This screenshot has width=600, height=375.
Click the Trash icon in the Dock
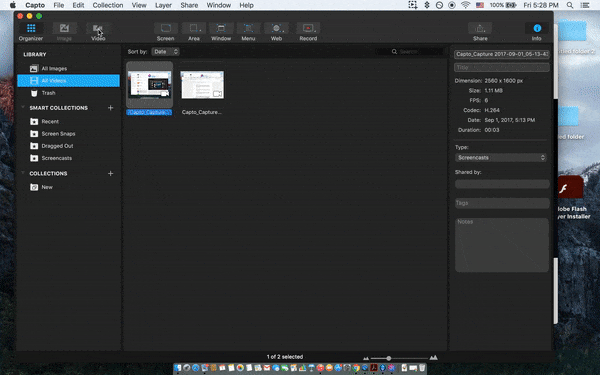422,368
